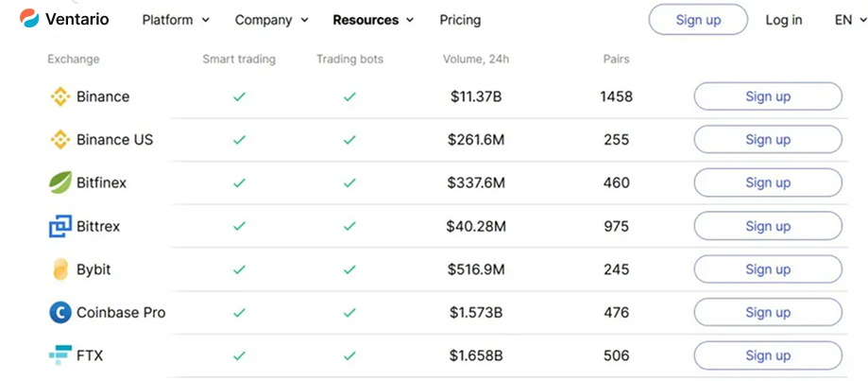868x381 pixels.
Task: Sign up for Coinbase Pro
Action: coord(768,312)
